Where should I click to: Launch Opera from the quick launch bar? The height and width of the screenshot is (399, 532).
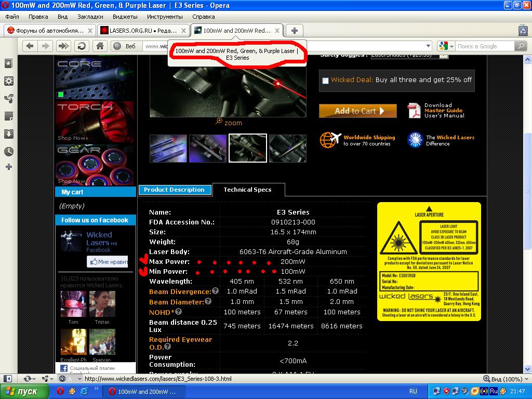60,391
